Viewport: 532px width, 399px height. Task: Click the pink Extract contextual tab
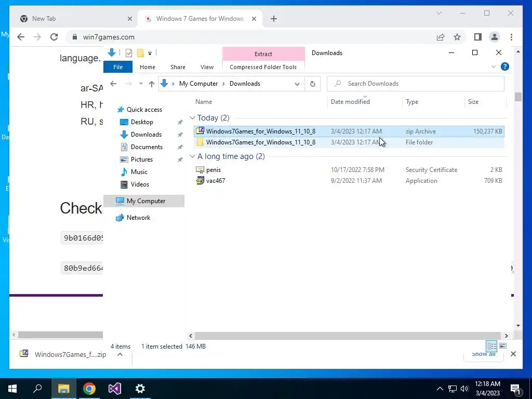point(263,54)
